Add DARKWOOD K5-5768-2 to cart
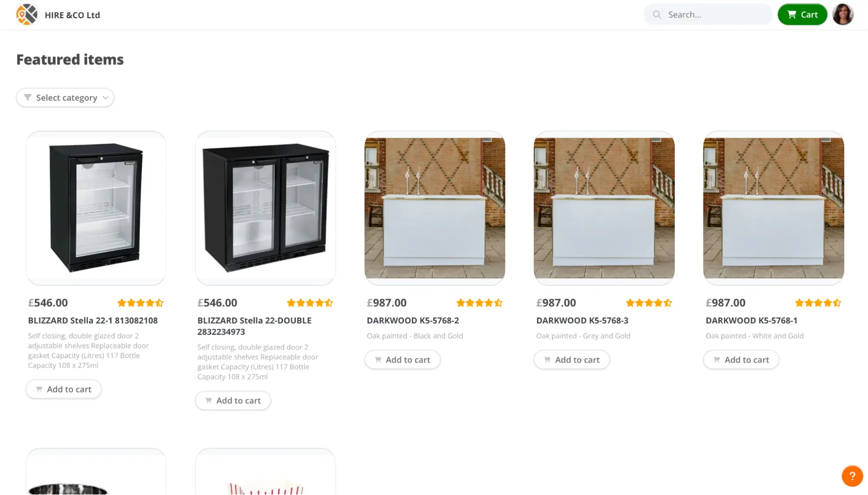The height and width of the screenshot is (495, 868). click(402, 360)
